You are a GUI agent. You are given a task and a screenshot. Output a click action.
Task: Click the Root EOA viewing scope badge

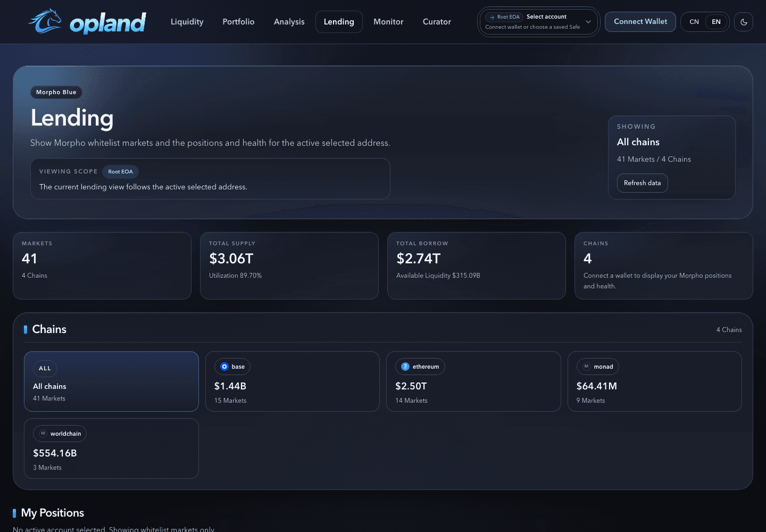tap(121, 172)
